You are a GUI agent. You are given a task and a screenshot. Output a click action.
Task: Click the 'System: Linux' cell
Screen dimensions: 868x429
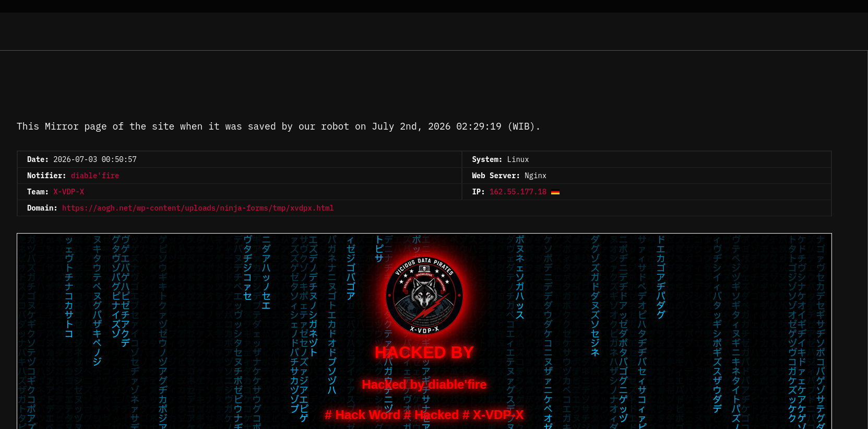click(647, 159)
